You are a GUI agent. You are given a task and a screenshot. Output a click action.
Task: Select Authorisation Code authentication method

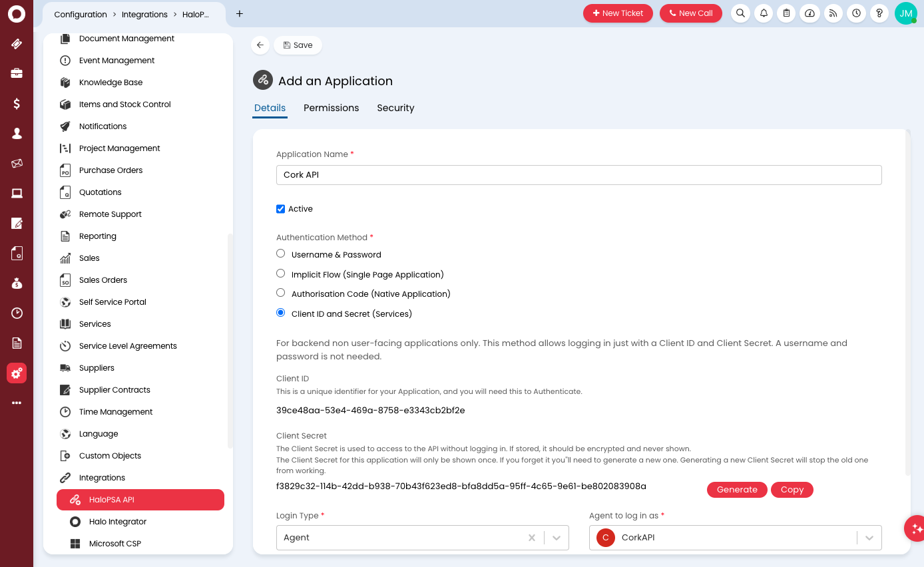pos(280,293)
